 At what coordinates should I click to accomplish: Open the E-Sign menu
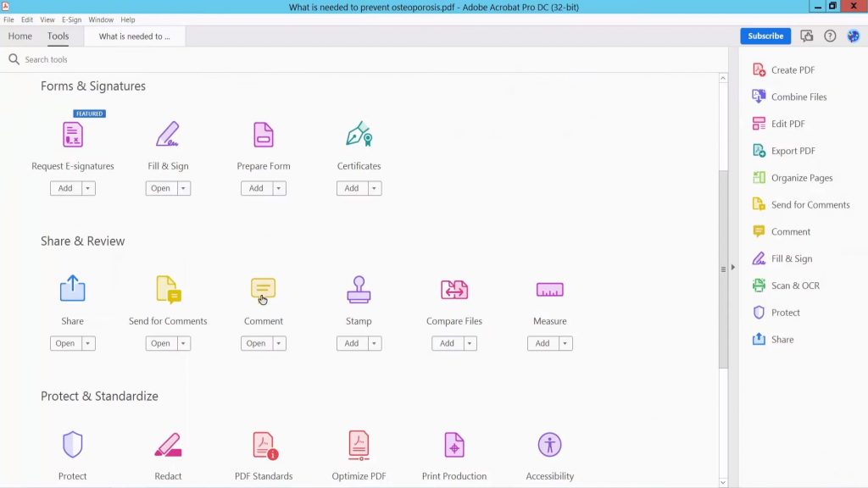coord(70,19)
